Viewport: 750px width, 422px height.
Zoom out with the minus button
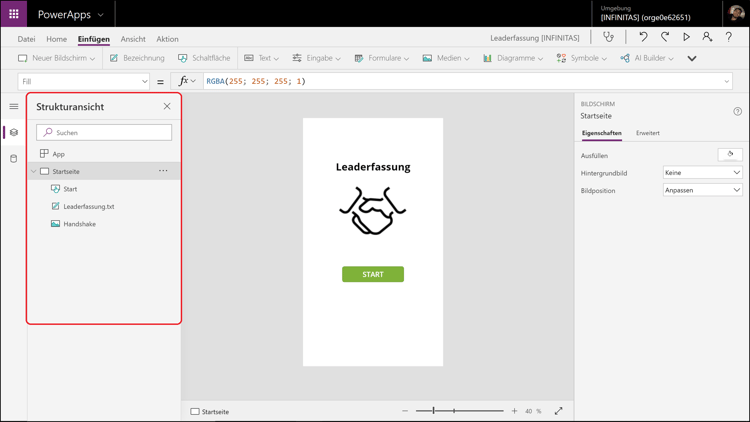(x=405, y=411)
